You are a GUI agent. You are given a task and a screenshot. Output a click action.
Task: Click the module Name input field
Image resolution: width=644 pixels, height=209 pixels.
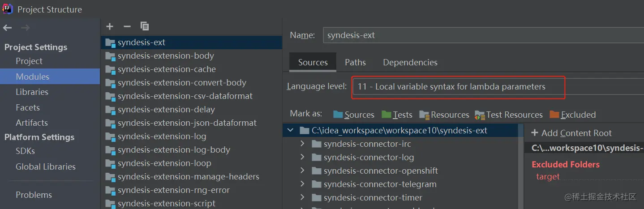tap(483, 35)
